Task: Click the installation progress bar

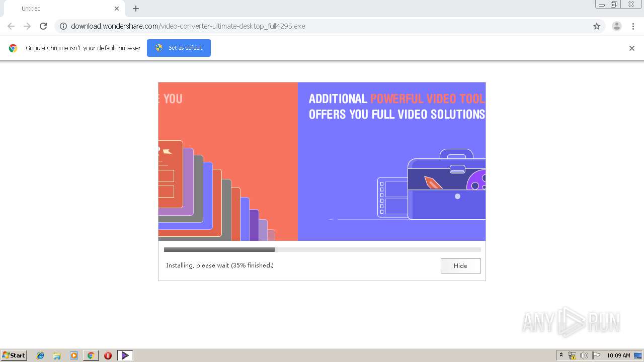Action: coord(322,249)
